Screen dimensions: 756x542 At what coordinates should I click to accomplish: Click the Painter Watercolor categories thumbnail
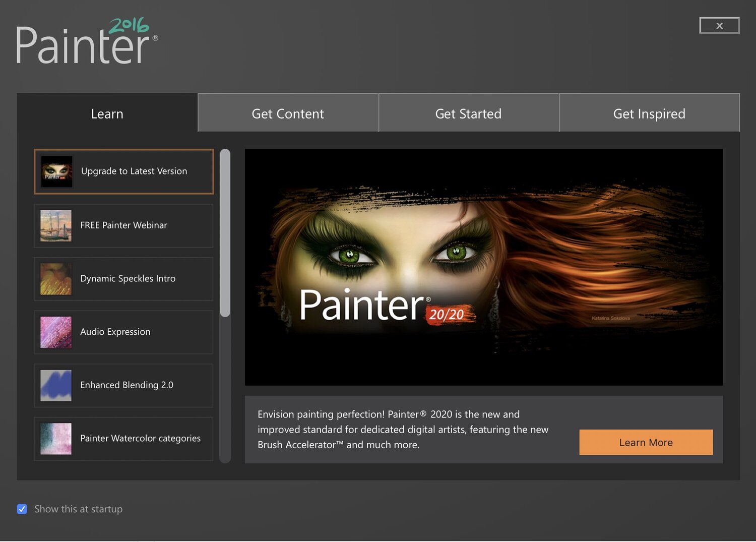(56, 439)
